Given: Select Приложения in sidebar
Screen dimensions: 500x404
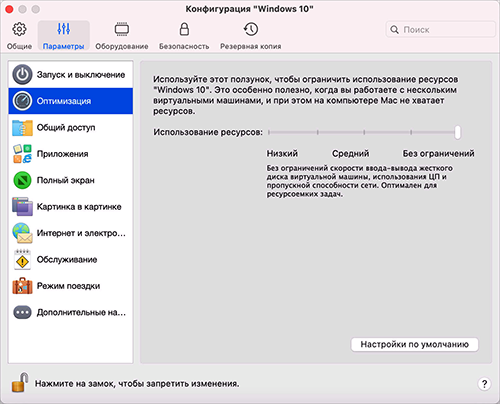Looking at the screenshot, I should coord(71,154).
